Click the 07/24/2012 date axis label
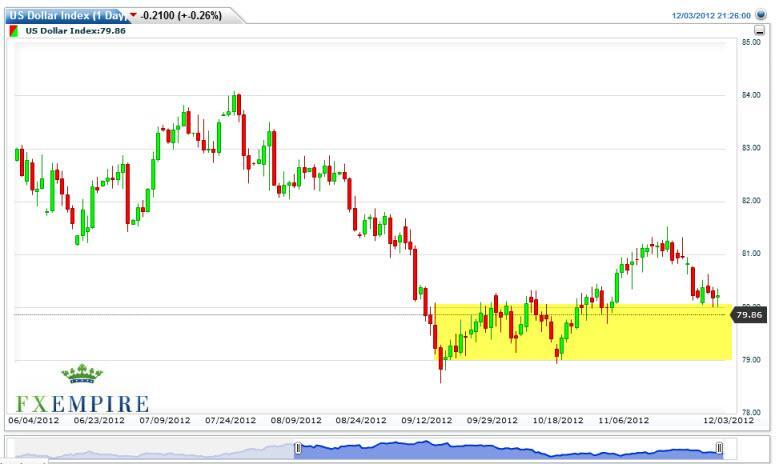The image size is (782, 464). [230, 420]
